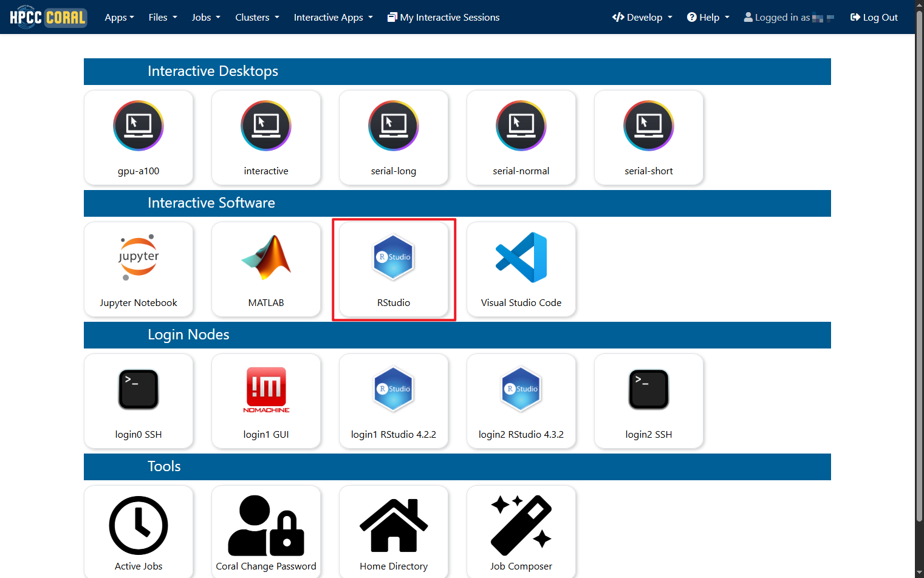The height and width of the screenshot is (578, 924).
Task: Open the serial-normal desktop icon
Action: point(521,126)
